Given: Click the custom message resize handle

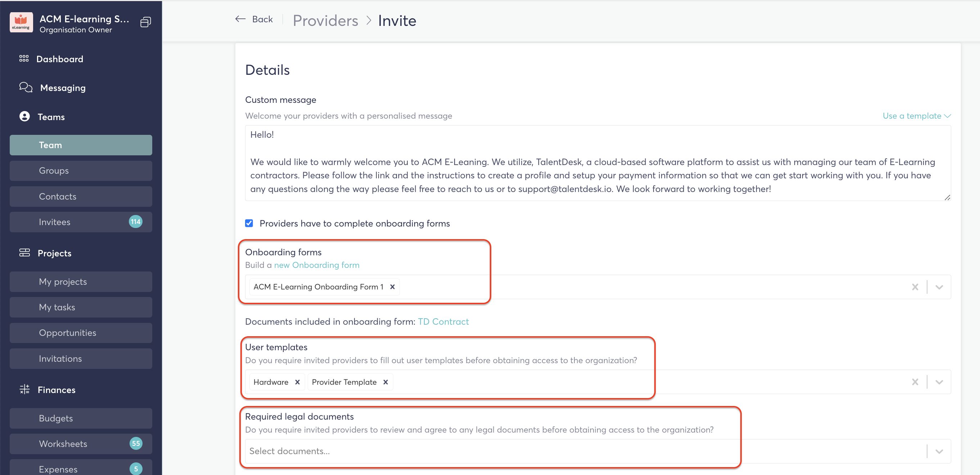Looking at the screenshot, I should [x=947, y=197].
